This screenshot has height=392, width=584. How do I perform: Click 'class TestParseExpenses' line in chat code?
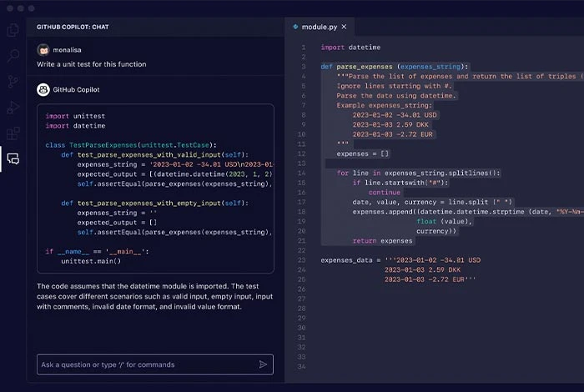pyautogui.click(x=131, y=145)
